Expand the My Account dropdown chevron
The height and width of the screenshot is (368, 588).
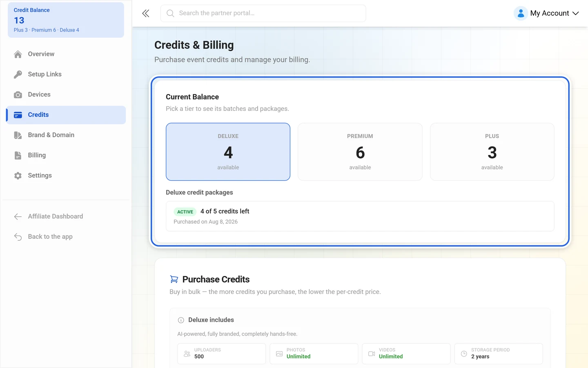(x=576, y=13)
